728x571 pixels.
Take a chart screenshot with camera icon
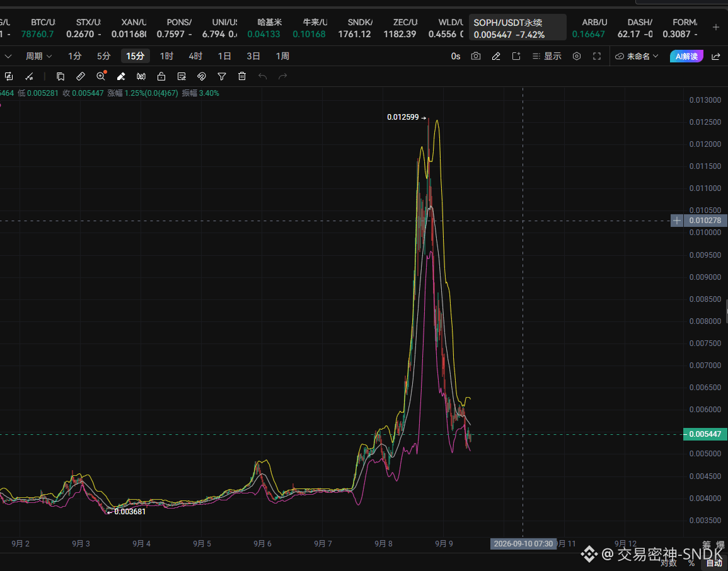click(x=475, y=56)
